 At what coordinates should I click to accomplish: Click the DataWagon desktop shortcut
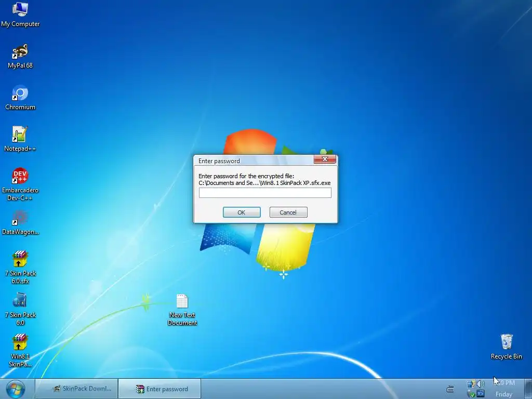20,222
